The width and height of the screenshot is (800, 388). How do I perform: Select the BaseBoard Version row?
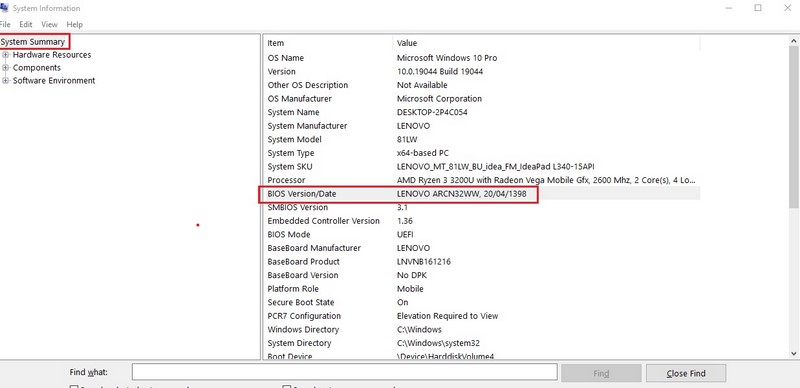click(482, 275)
